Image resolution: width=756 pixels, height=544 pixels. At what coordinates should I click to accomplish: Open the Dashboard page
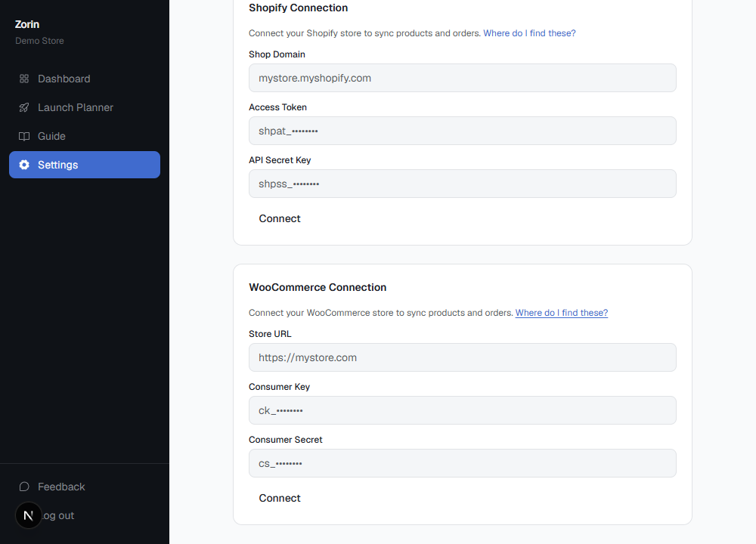pyautogui.click(x=85, y=79)
